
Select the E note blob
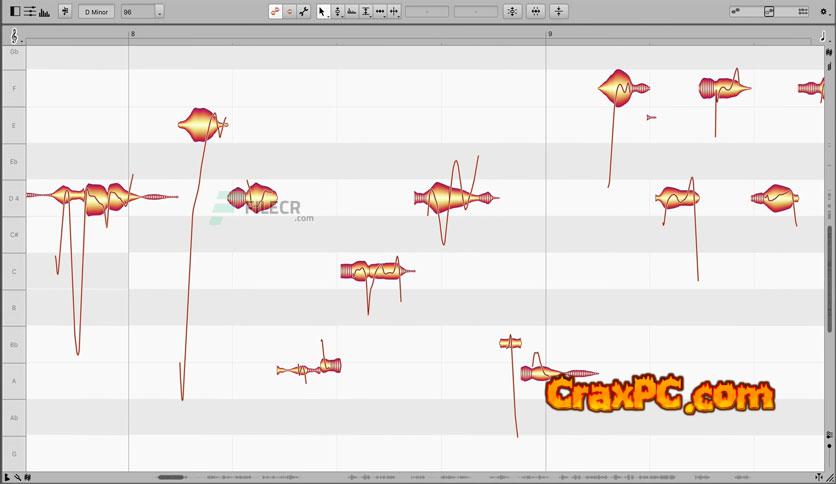pyautogui.click(x=200, y=125)
